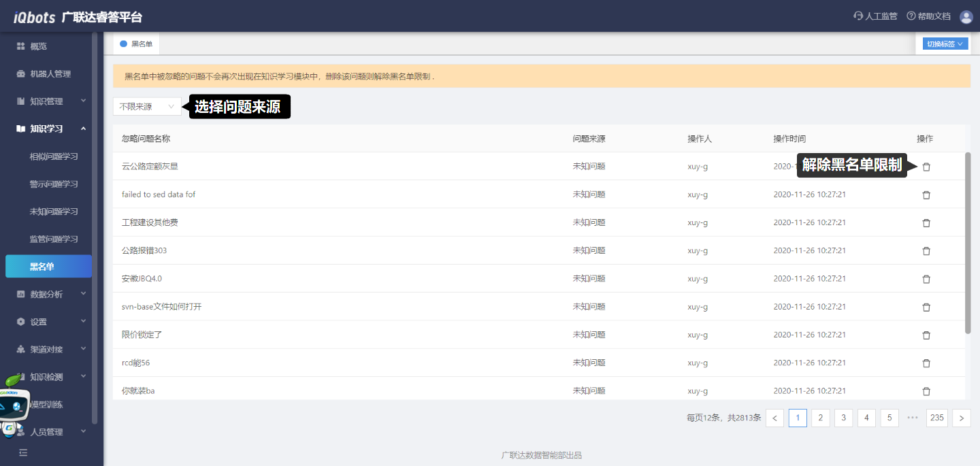Click trash icon for "failed to sed data fof" row
The image size is (980, 466).
pos(926,195)
